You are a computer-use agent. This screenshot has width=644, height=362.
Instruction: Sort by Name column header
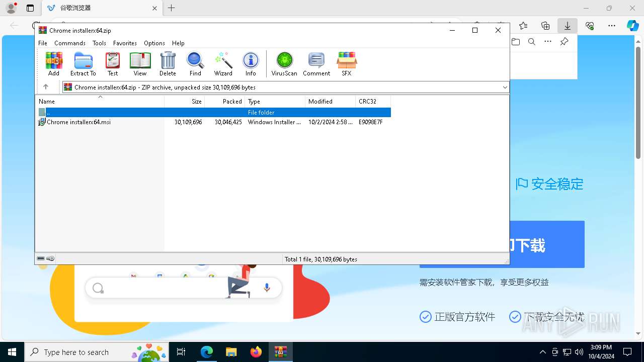[100, 101]
